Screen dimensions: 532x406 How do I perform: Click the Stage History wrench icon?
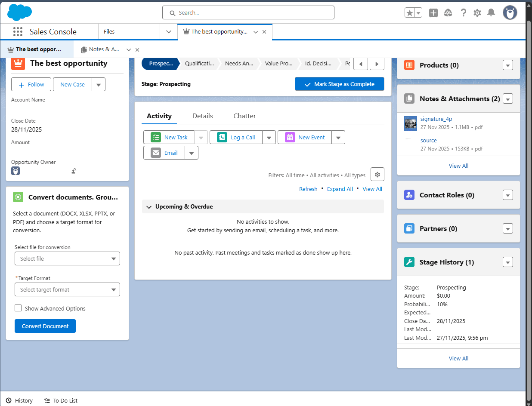(x=409, y=262)
